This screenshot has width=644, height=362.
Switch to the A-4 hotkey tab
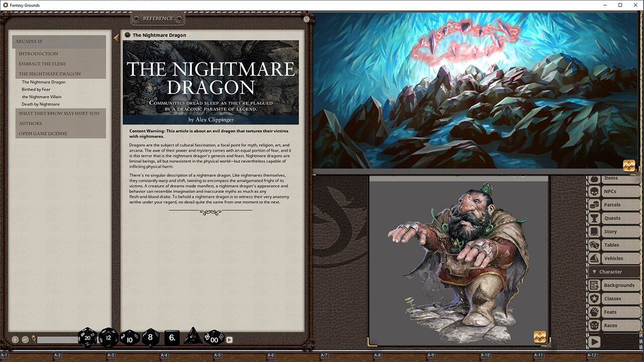click(163, 355)
